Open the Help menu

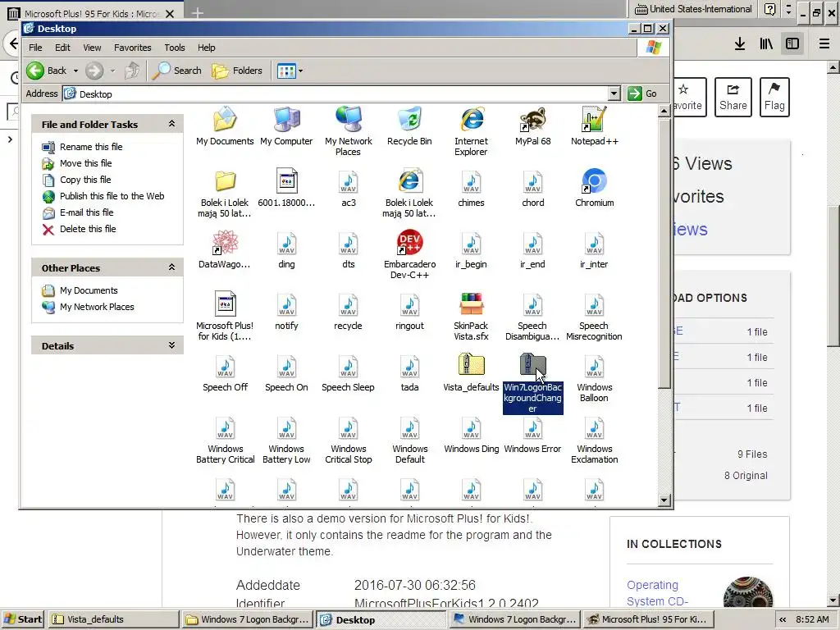click(206, 48)
